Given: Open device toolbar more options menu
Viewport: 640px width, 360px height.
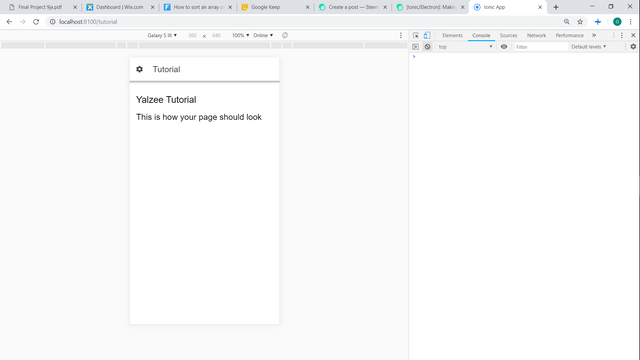Looking at the screenshot, I should pyautogui.click(x=401, y=36).
